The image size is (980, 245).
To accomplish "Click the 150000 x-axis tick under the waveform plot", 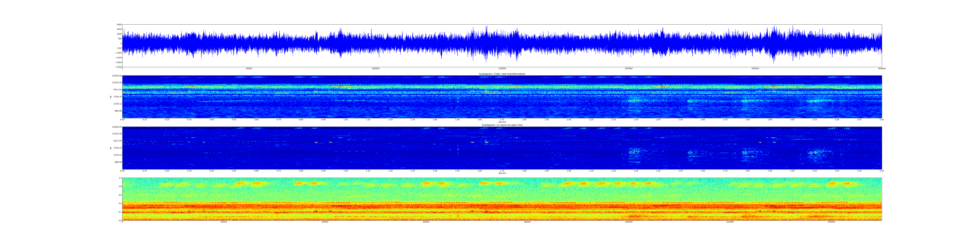I will [x=502, y=68].
